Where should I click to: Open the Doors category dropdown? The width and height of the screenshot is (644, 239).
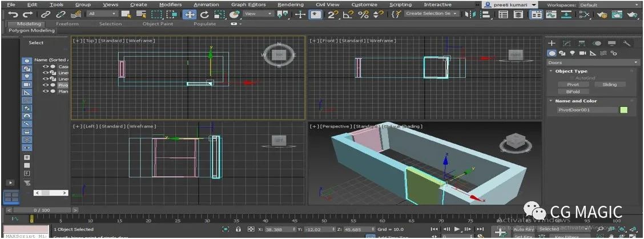tap(594, 62)
